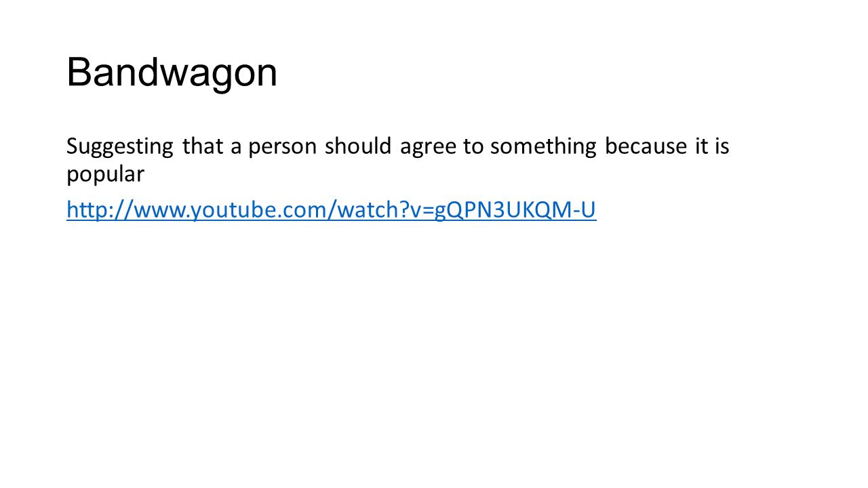Click the http:// prefix of the link
868x488 pixels.
coord(94,211)
